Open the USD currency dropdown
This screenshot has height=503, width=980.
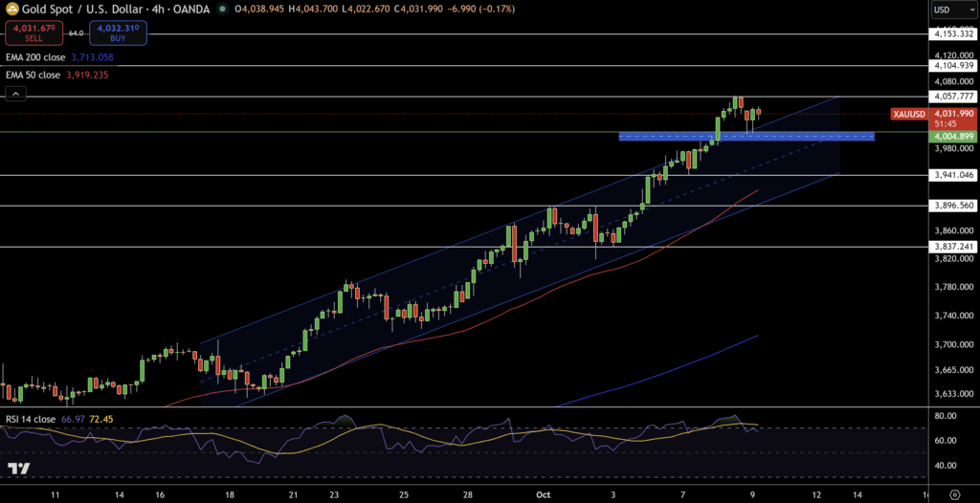[x=953, y=10]
